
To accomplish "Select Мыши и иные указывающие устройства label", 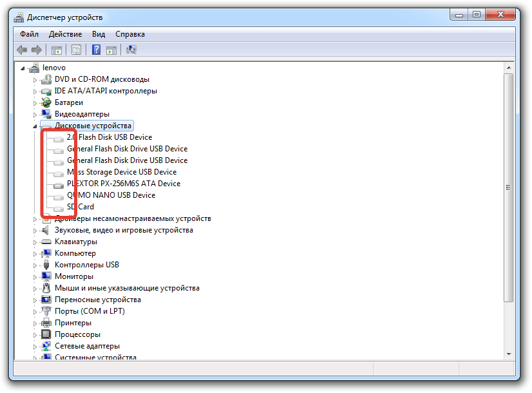I will click(128, 288).
